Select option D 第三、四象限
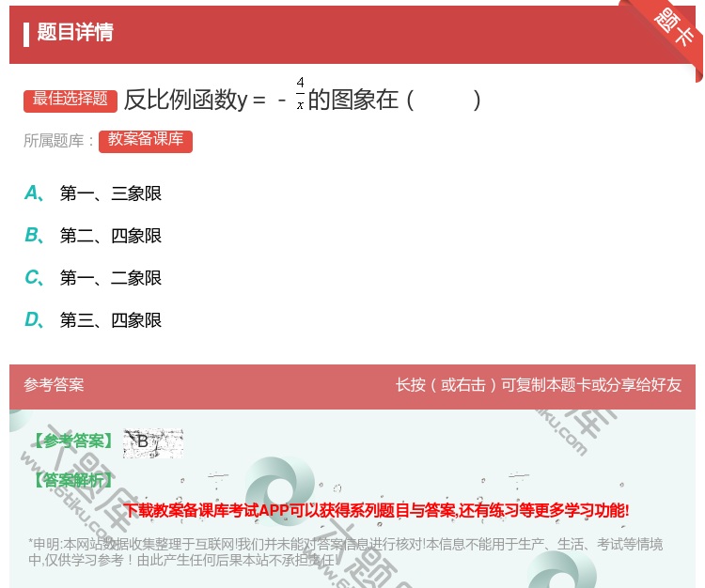Screen dimensions: 705x588 click(x=93, y=320)
